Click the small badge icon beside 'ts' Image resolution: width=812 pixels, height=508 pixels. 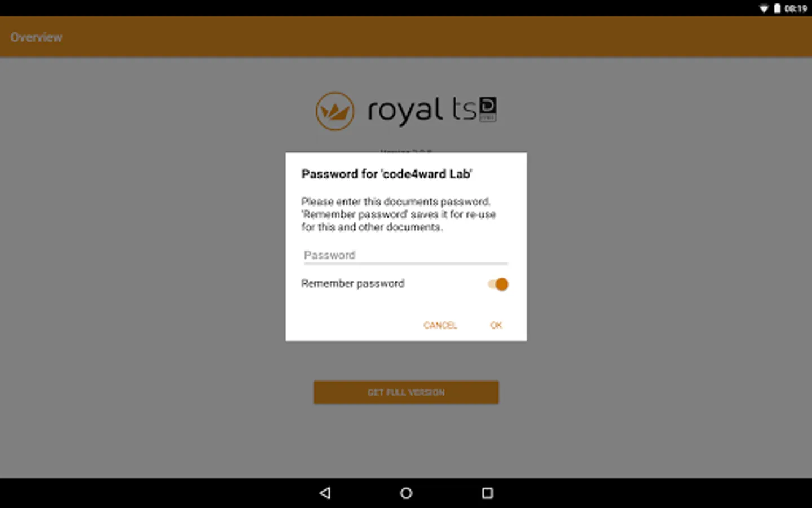click(x=488, y=109)
